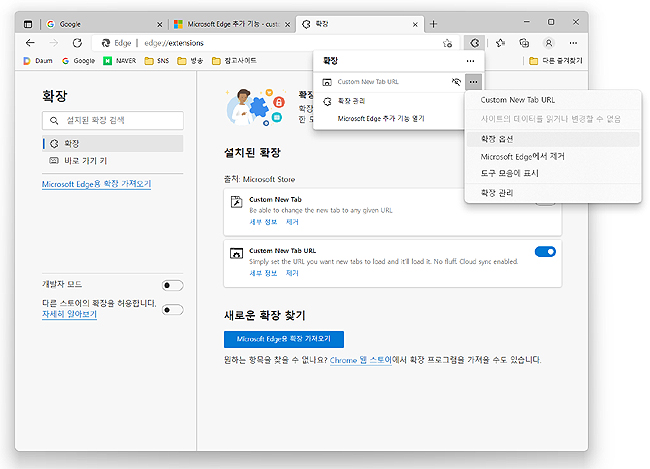
Task: Open new tab with plus button
Action: 433,24
